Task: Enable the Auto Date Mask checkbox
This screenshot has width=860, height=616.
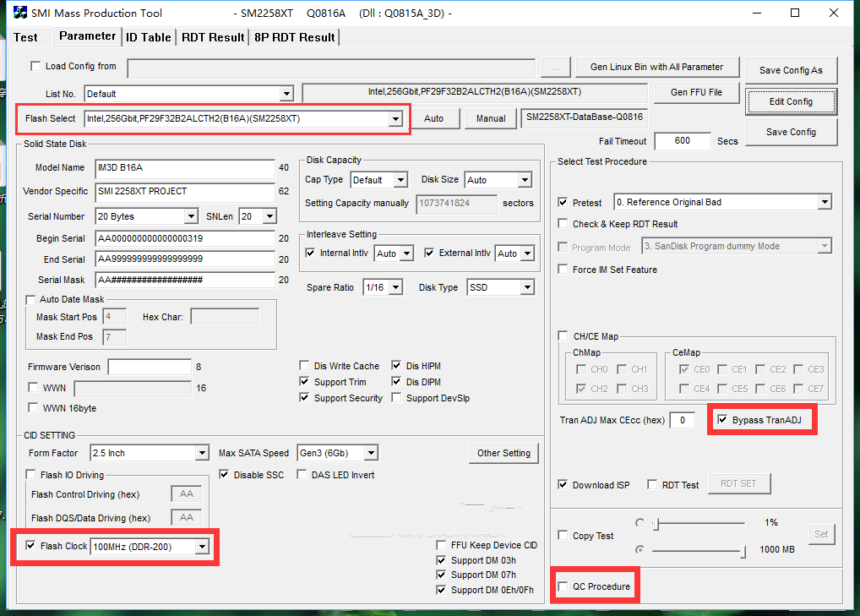Action: point(30,299)
